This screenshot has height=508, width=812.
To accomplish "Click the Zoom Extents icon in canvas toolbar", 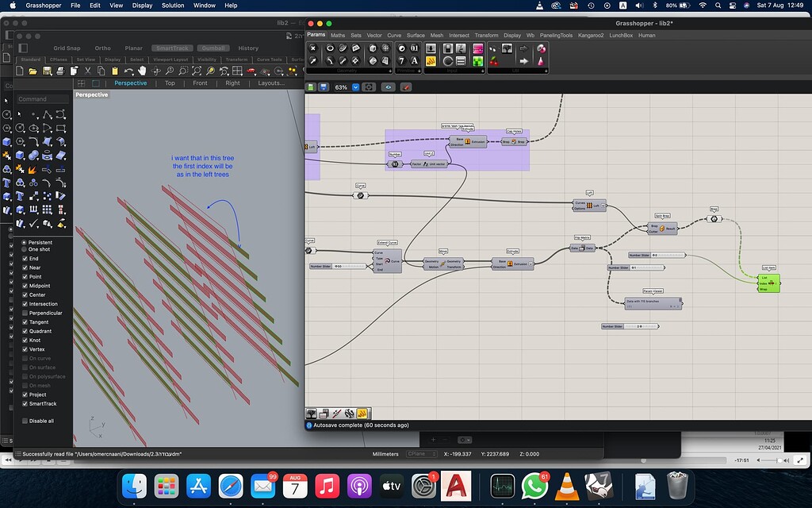I will click(369, 87).
